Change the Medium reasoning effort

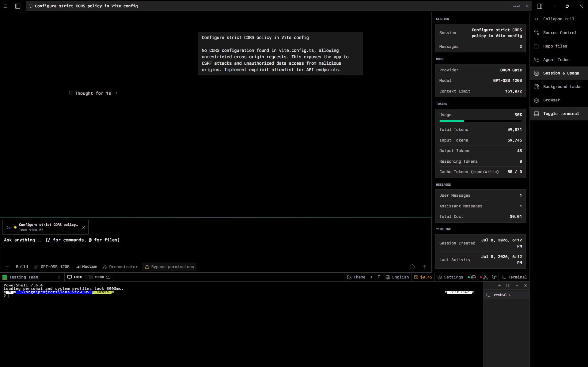[86, 267]
